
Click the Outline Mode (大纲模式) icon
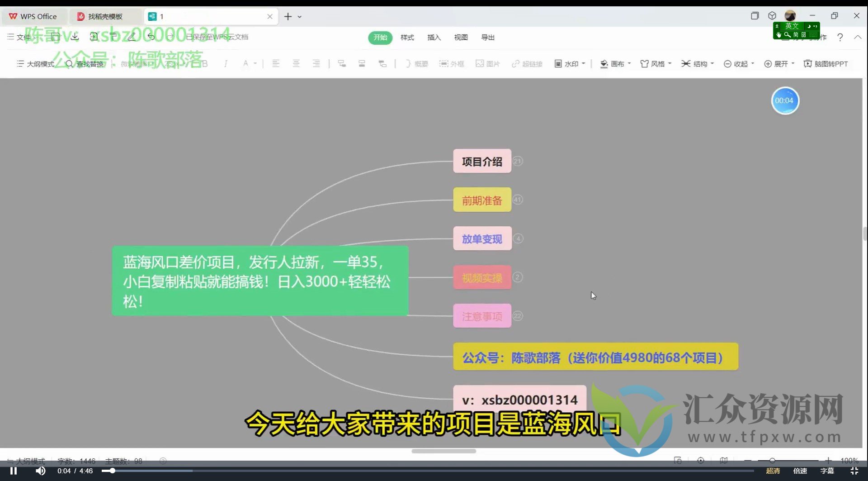21,63
